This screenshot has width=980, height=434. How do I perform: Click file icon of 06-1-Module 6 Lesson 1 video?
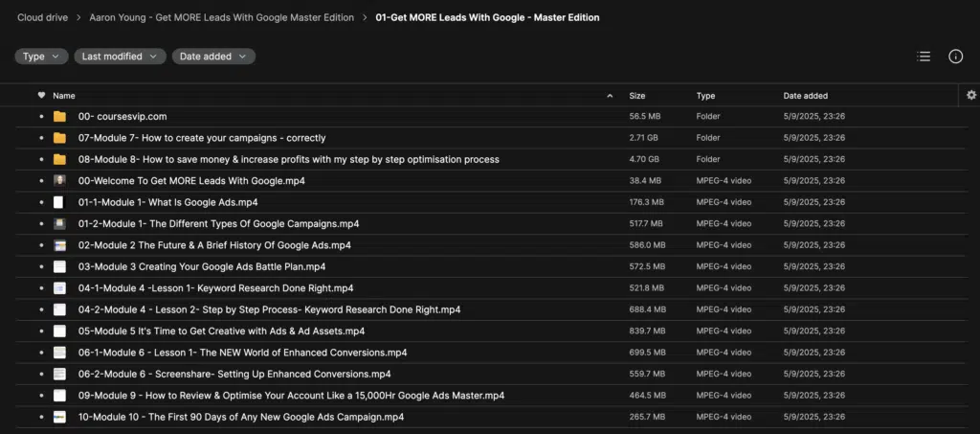coord(59,353)
